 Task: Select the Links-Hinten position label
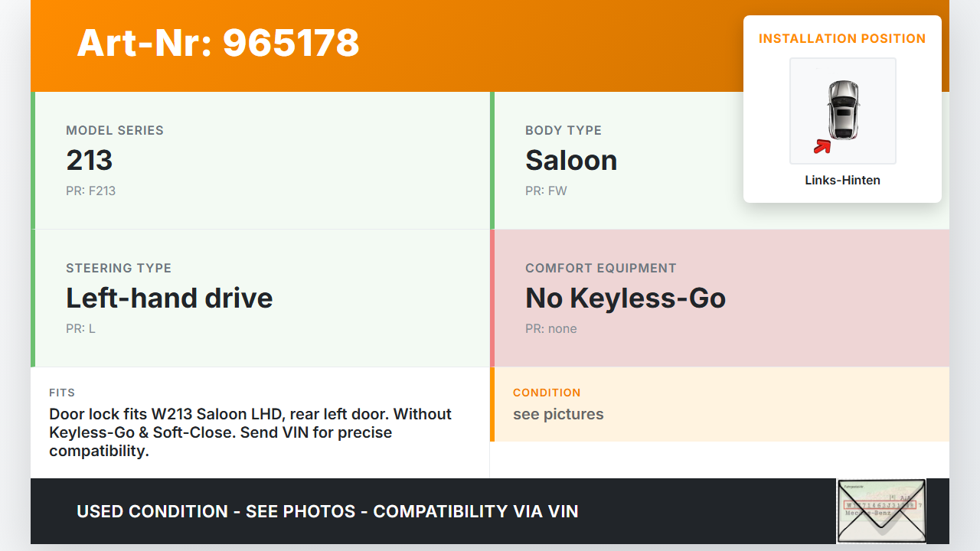[842, 181]
